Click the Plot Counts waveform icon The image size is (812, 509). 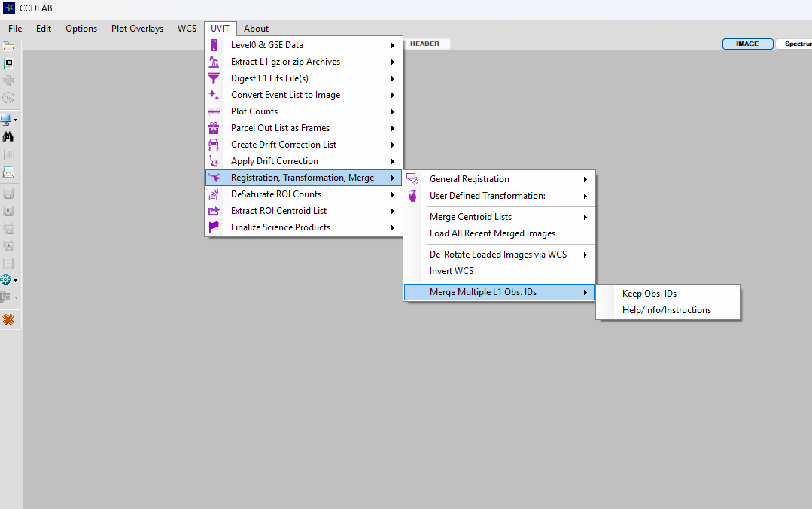pos(214,111)
